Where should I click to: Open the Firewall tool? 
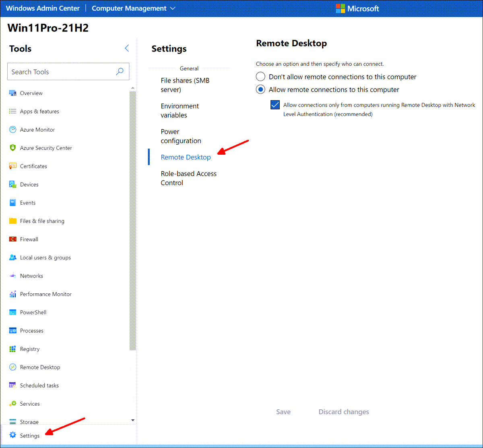[28, 239]
